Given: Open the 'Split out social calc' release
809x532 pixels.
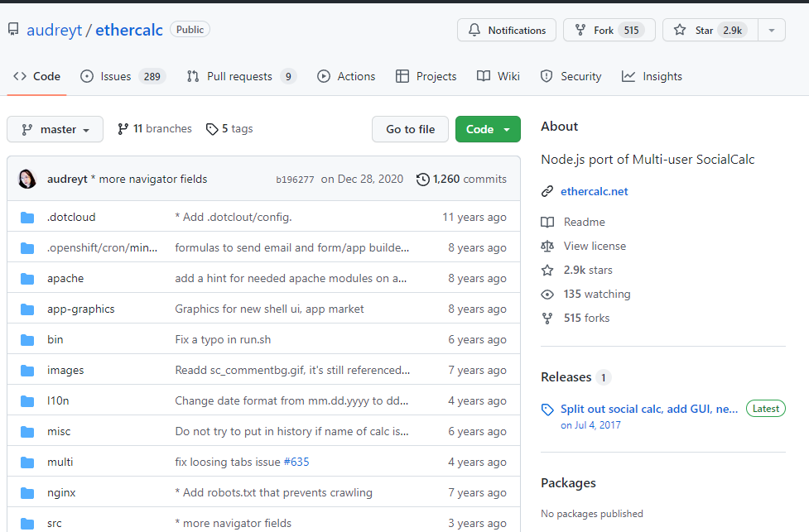Looking at the screenshot, I should coord(649,409).
